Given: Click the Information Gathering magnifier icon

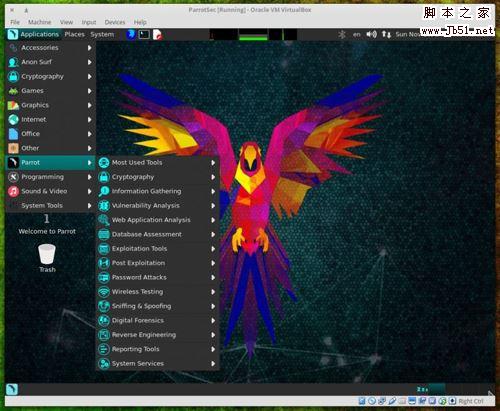Looking at the screenshot, I should [x=104, y=191].
